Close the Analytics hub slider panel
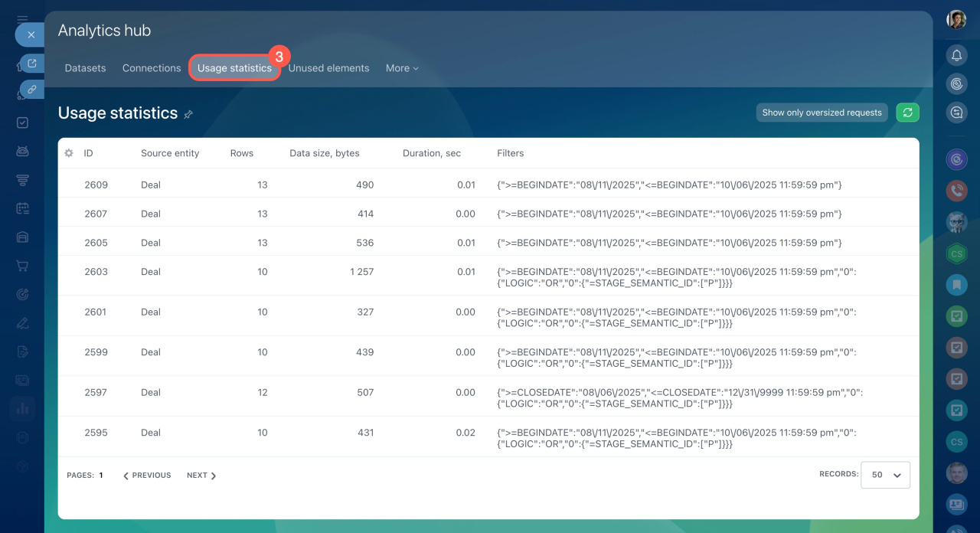Screen dimensions: 980x533 click(x=31, y=34)
